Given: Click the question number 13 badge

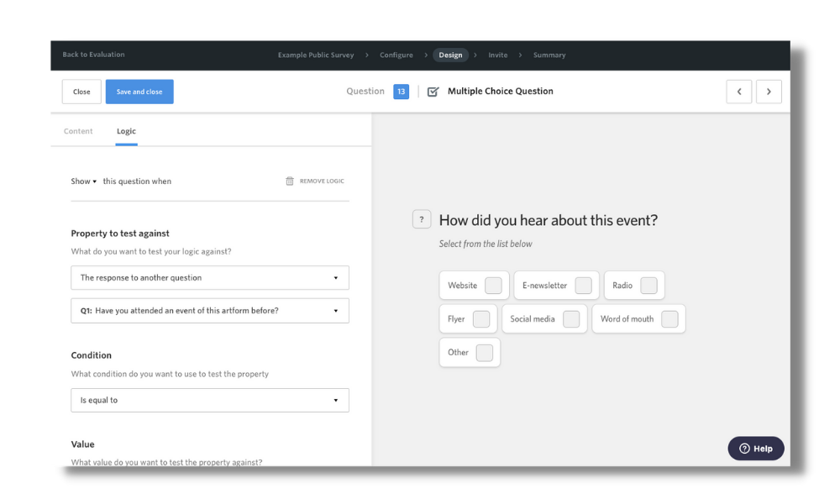Looking at the screenshot, I should [x=401, y=92].
